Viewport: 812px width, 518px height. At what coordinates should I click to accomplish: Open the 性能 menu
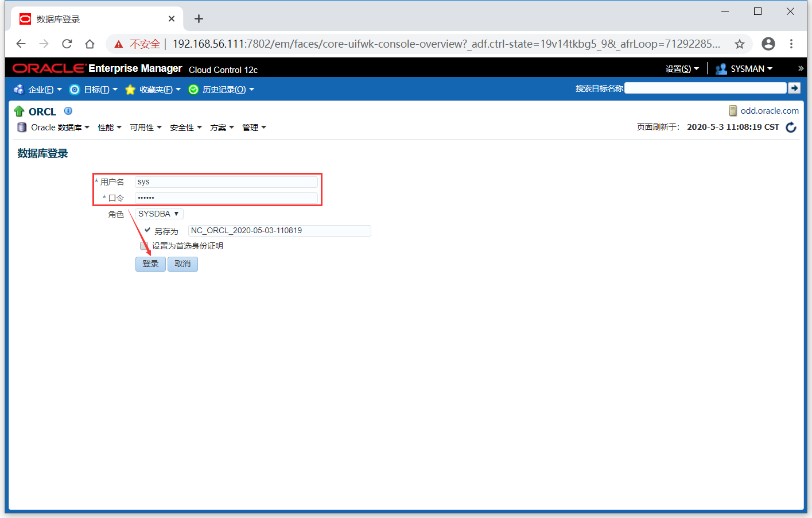coord(110,127)
